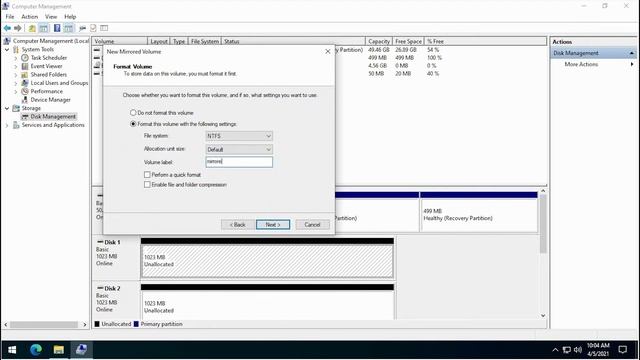Open the Allocation unit size dropdown

239,149
